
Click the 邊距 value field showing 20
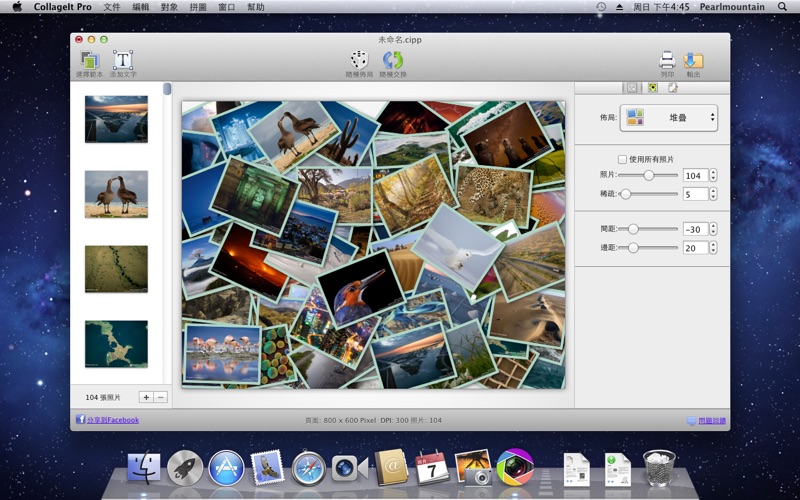[695, 248]
